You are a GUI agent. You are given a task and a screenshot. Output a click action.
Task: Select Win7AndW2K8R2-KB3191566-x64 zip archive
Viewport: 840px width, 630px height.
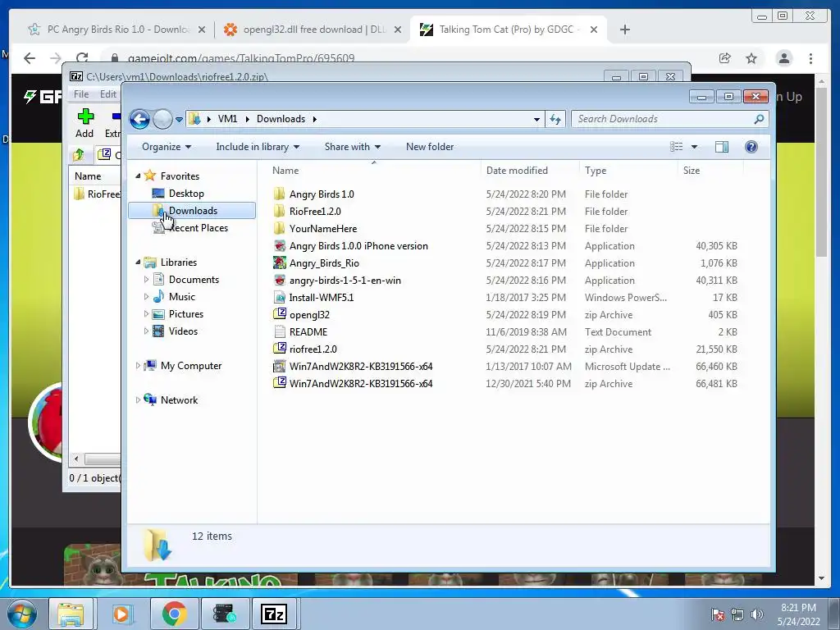point(361,384)
